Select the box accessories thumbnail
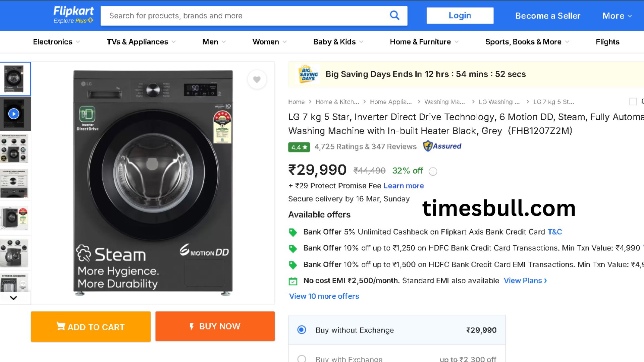644x362 pixels. [14, 282]
